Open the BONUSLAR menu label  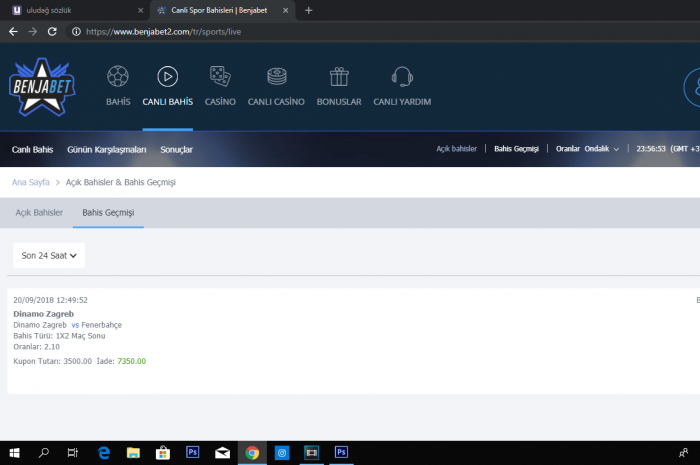tap(339, 102)
